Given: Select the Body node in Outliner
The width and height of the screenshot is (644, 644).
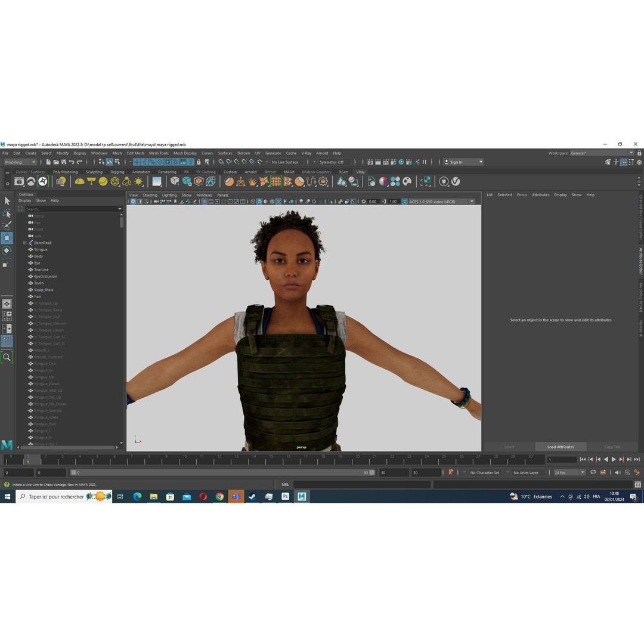Looking at the screenshot, I should (x=39, y=256).
